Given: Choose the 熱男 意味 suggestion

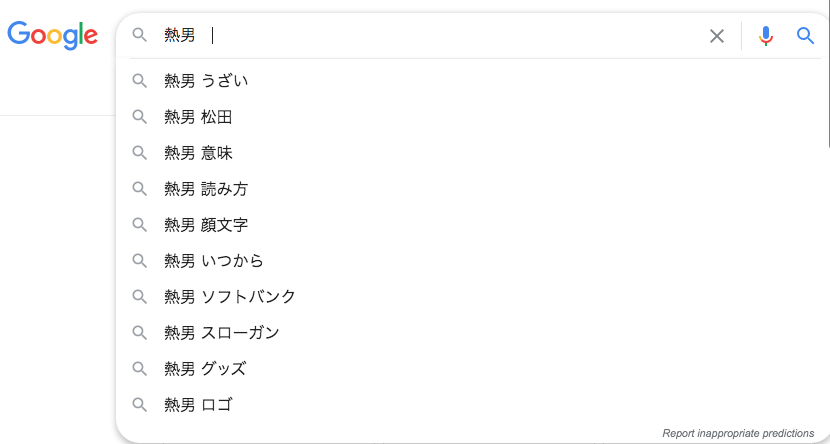Looking at the screenshot, I should 198,153.
